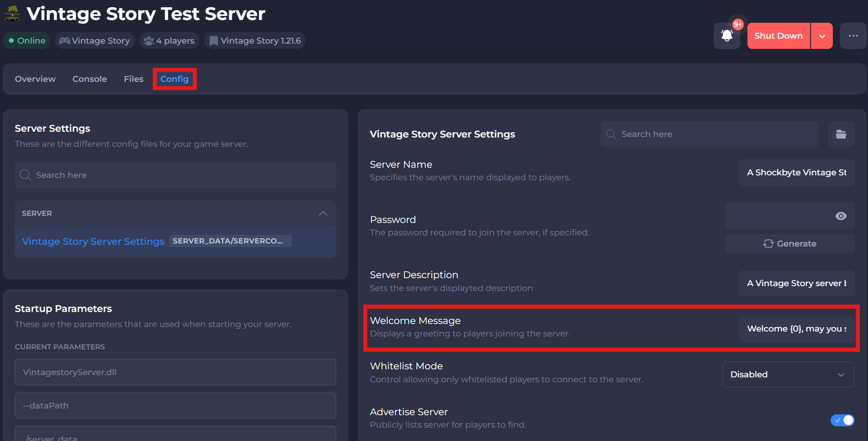Open Vintage Story Server Settings file link
This screenshot has width=868, height=441.
coord(93,241)
